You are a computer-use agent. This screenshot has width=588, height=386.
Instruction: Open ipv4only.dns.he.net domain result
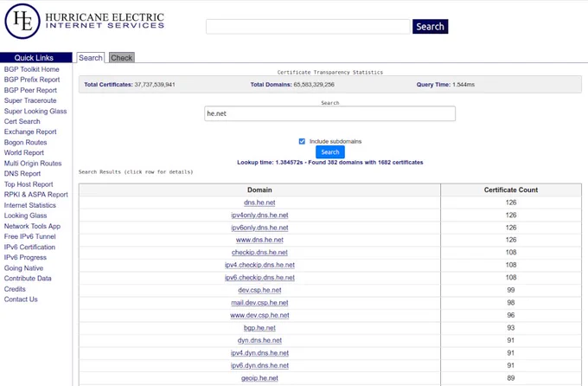pyautogui.click(x=259, y=216)
